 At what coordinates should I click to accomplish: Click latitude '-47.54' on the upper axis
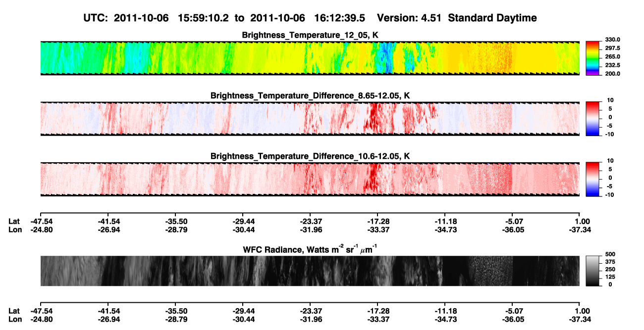tap(41, 221)
